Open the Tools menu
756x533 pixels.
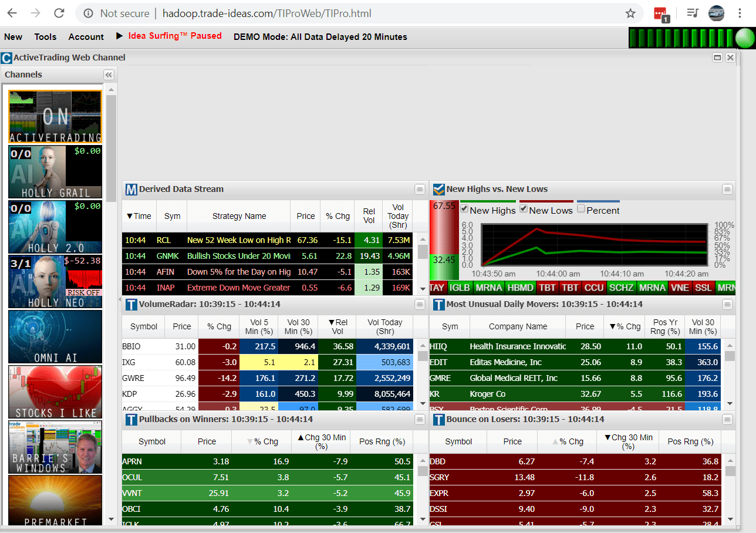pyautogui.click(x=45, y=36)
